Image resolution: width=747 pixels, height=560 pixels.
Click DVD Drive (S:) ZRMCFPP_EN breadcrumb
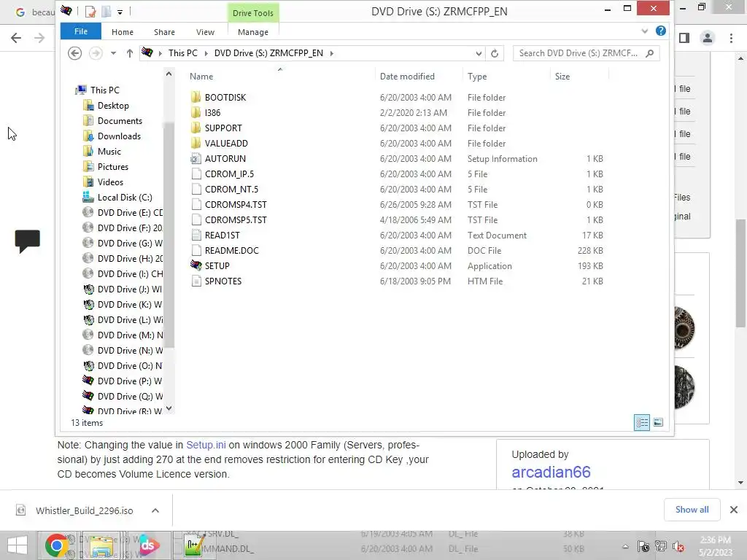[x=268, y=52]
